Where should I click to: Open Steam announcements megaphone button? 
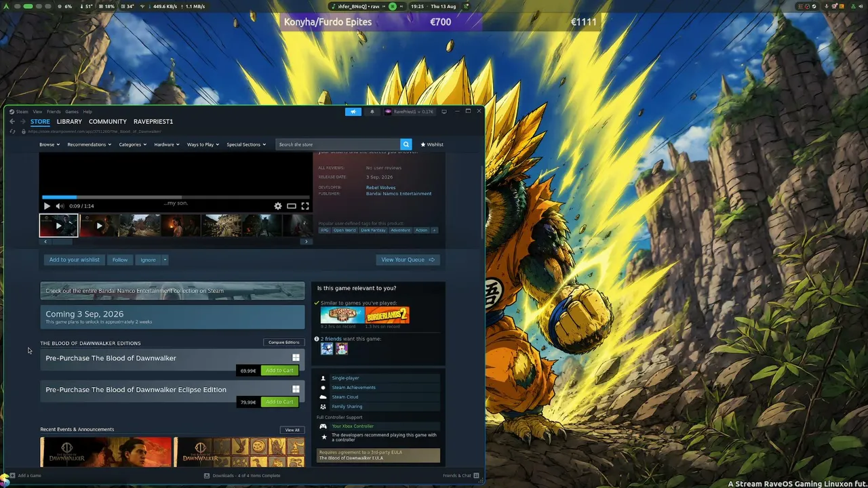pos(353,111)
